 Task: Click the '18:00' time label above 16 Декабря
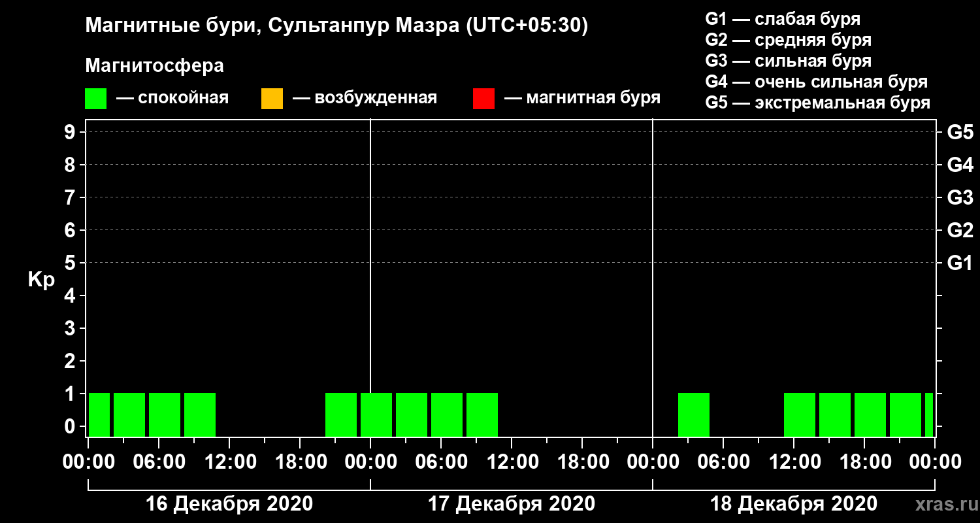[x=300, y=462]
